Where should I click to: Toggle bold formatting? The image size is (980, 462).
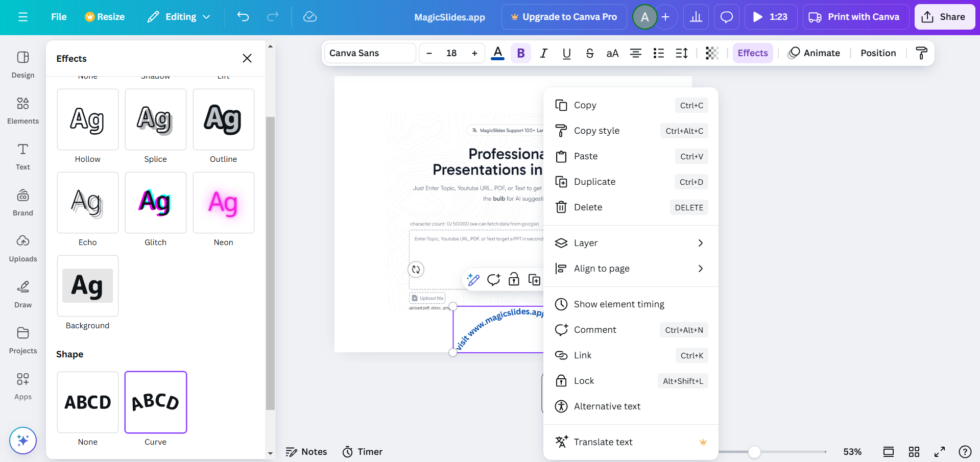521,53
